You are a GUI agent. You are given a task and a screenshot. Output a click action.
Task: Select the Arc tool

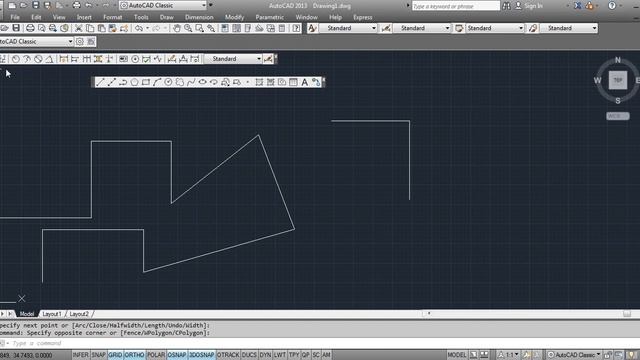tap(157, 82)
